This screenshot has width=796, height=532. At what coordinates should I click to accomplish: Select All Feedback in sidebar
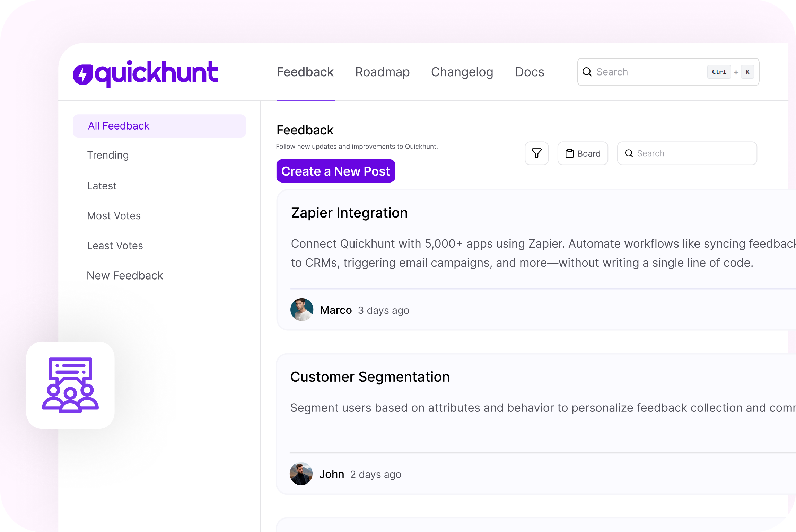point(159,126)
